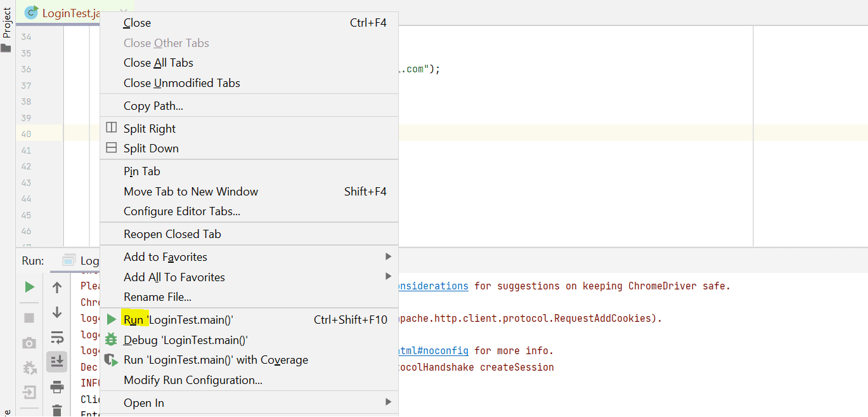The image size is (868, 417).
Task: Click the green Rerun button in Run panel
Action: (29, 287)
